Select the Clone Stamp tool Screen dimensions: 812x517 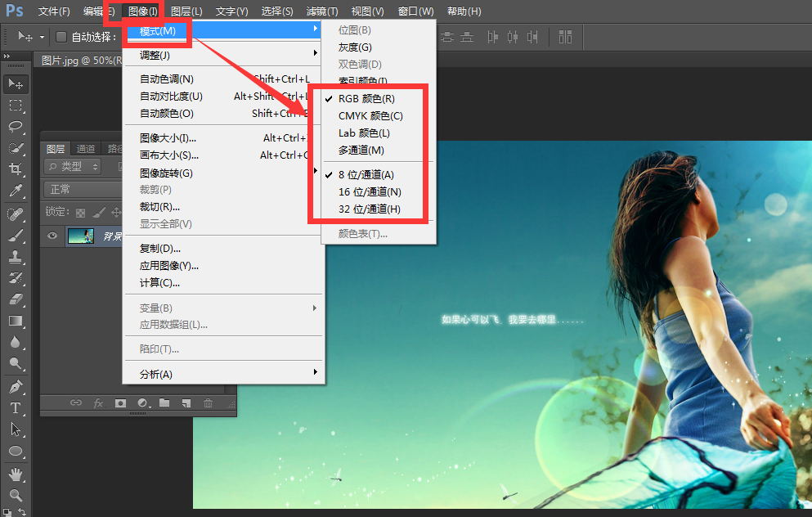[x=16, y=256]
